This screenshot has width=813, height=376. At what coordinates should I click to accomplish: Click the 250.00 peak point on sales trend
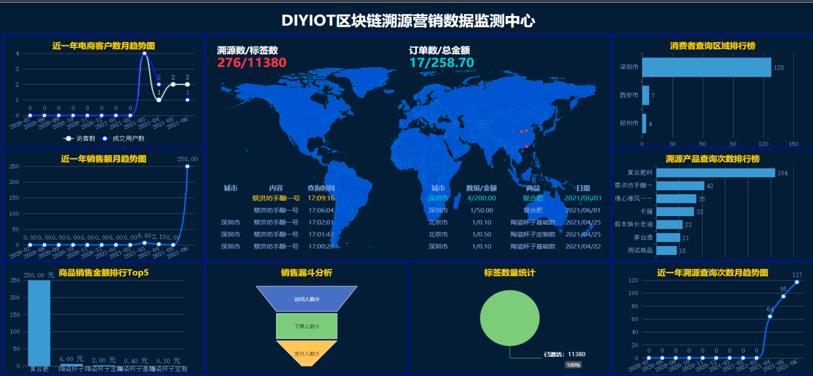[x=188, y=166]
